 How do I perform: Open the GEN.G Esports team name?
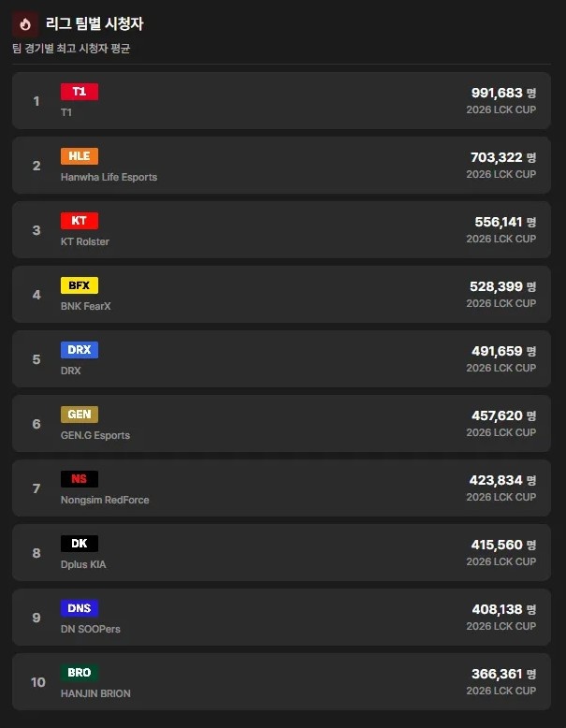(95, 435)
